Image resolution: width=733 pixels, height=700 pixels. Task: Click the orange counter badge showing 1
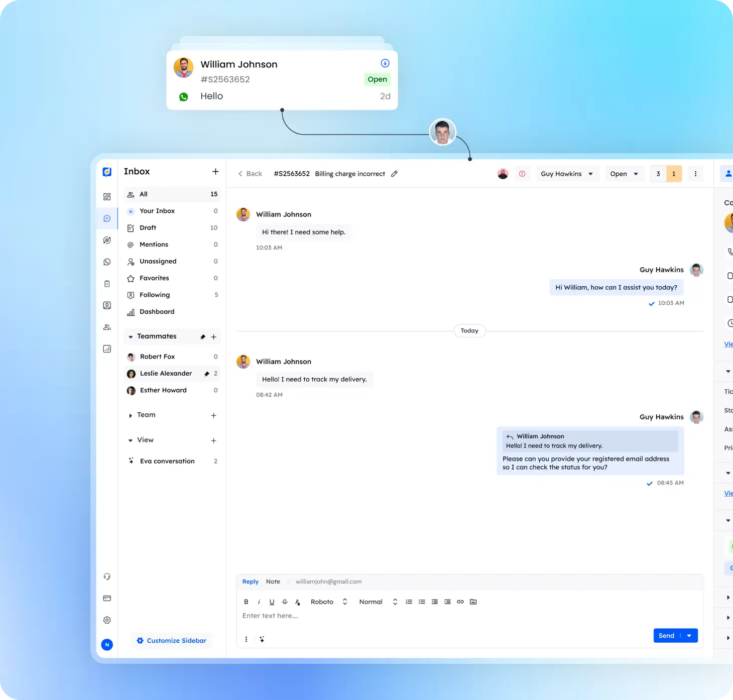click(x=674, y=174)
